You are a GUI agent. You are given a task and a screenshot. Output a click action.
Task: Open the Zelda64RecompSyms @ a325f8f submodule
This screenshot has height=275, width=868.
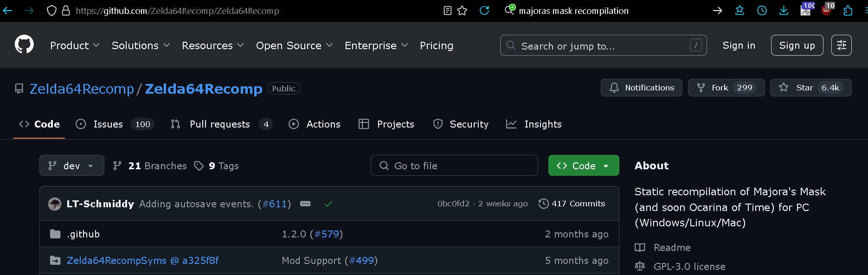coord(143,261)
